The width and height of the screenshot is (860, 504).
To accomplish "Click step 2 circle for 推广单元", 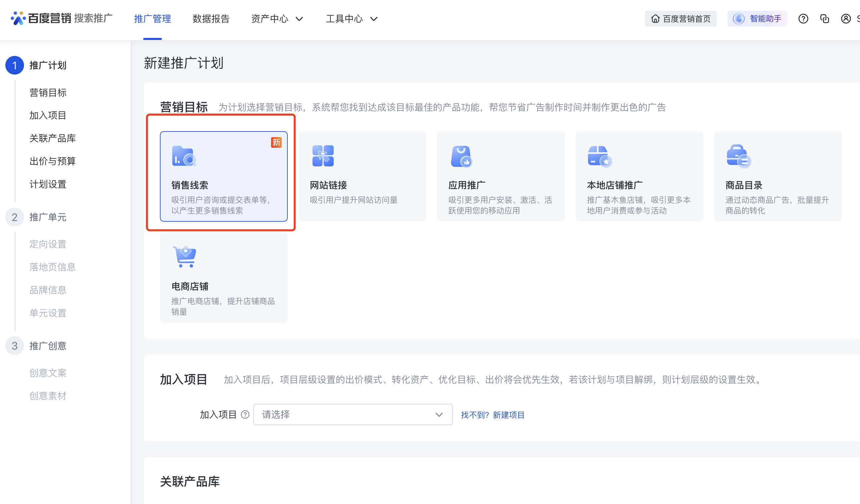I will coord(15,217).
